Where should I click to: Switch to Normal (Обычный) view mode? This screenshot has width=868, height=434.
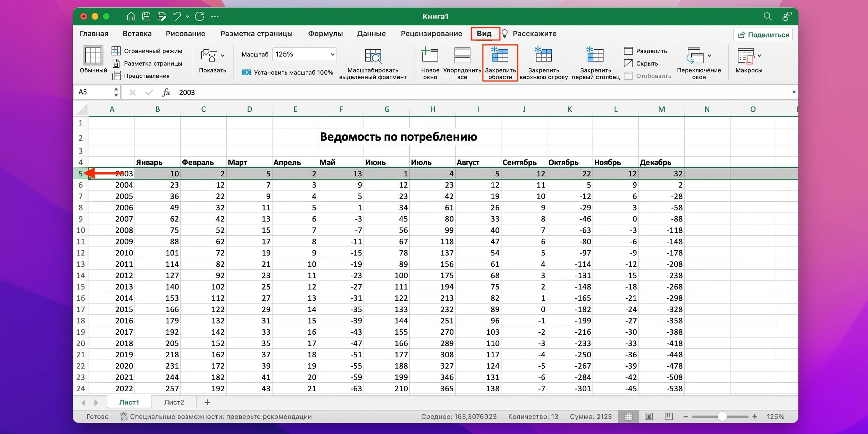click(x=93, y=56)
